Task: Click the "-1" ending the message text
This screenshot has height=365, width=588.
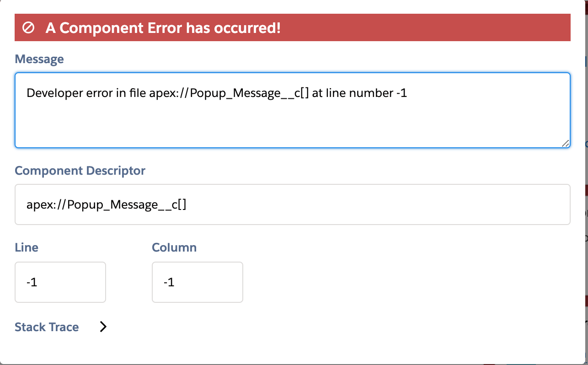Action: pos(401,93)
